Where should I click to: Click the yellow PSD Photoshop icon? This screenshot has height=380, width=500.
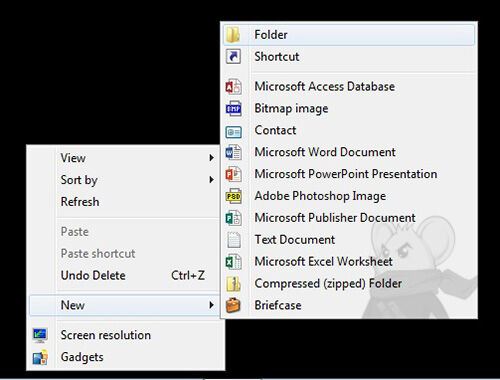(233, 196)
